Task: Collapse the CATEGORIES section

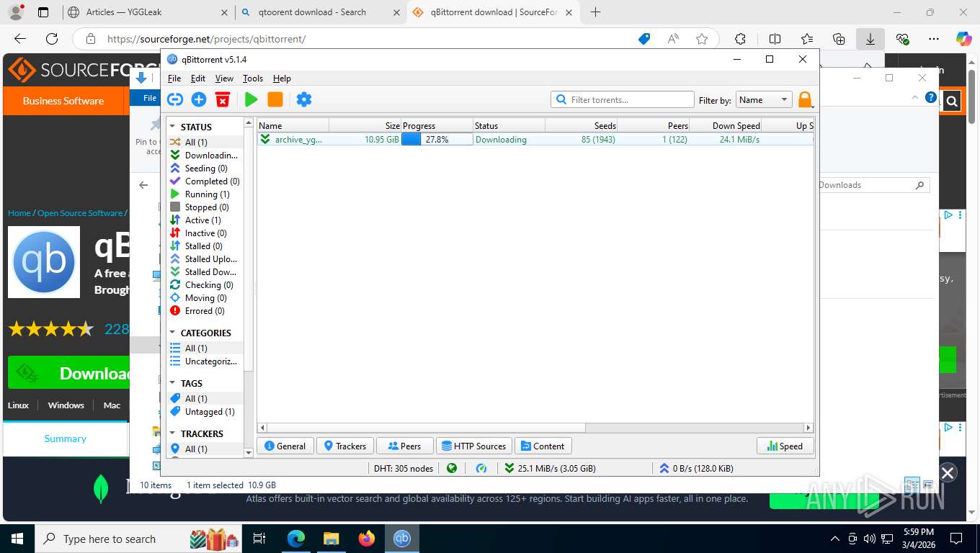Action: coord(173,333)
